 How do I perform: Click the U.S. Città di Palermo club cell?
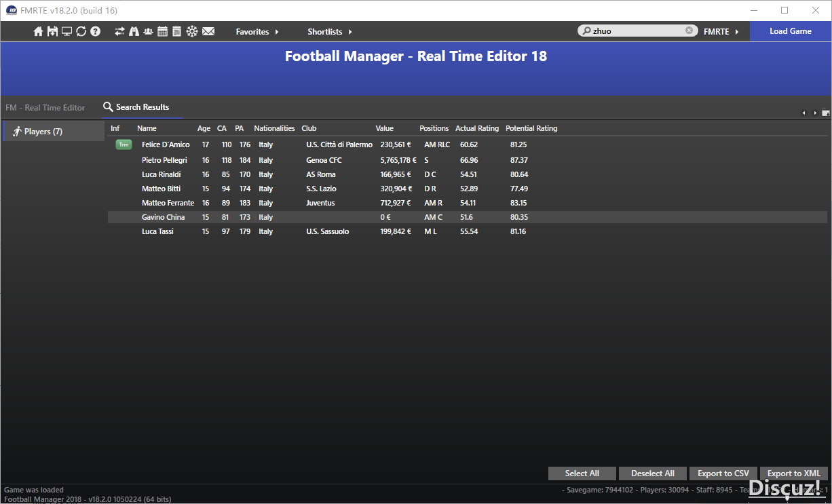(339, 144)
